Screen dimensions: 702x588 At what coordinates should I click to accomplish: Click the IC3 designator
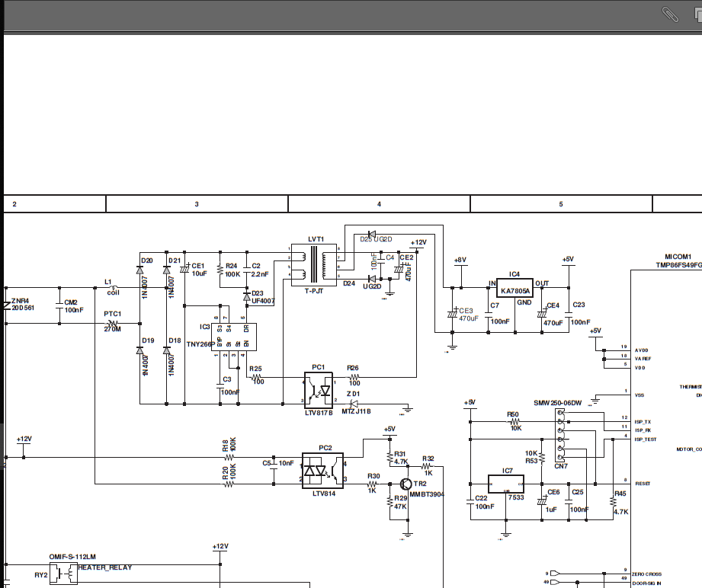[204, 327]
